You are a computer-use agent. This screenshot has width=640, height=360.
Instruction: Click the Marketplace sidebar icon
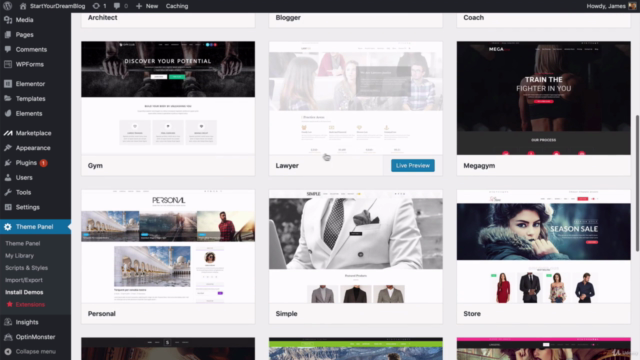(x=8, y=133)
